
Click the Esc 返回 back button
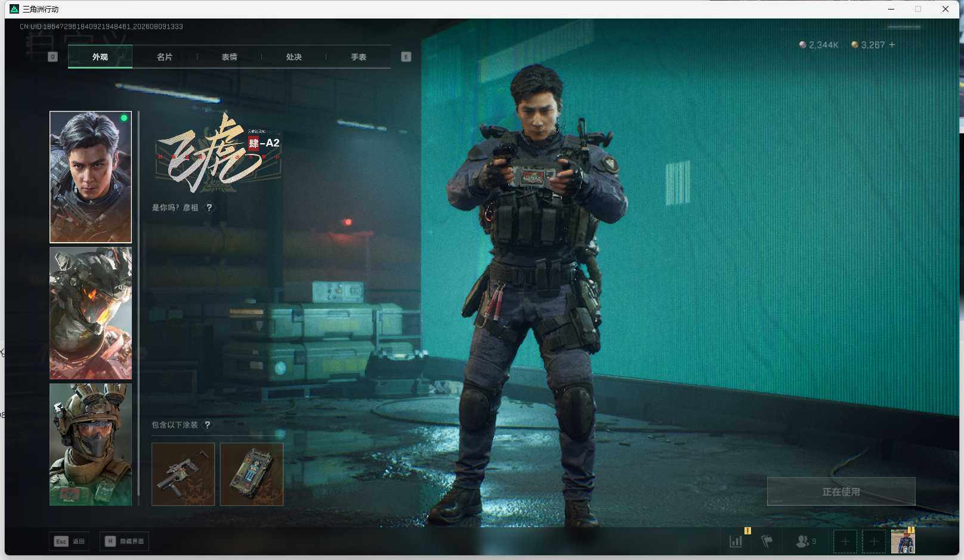(x=70, y=542)
